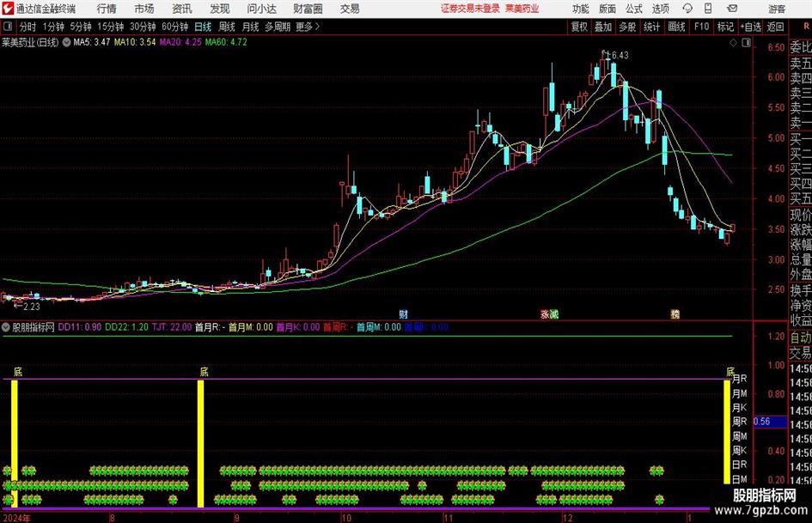The height and width of the screenshot is (523, 812).
Task: Click the 叠加 overlay toolbar button
Action: coord(603,27)
